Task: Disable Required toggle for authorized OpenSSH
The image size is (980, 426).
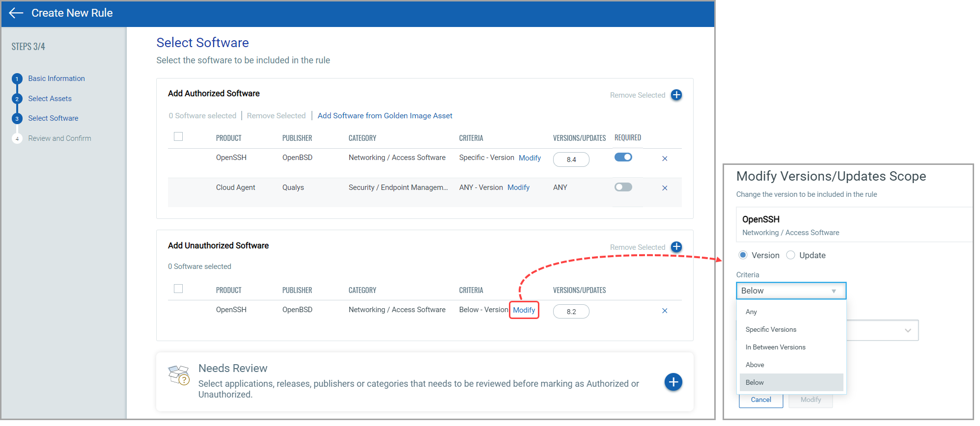Action: pos(623,157)
